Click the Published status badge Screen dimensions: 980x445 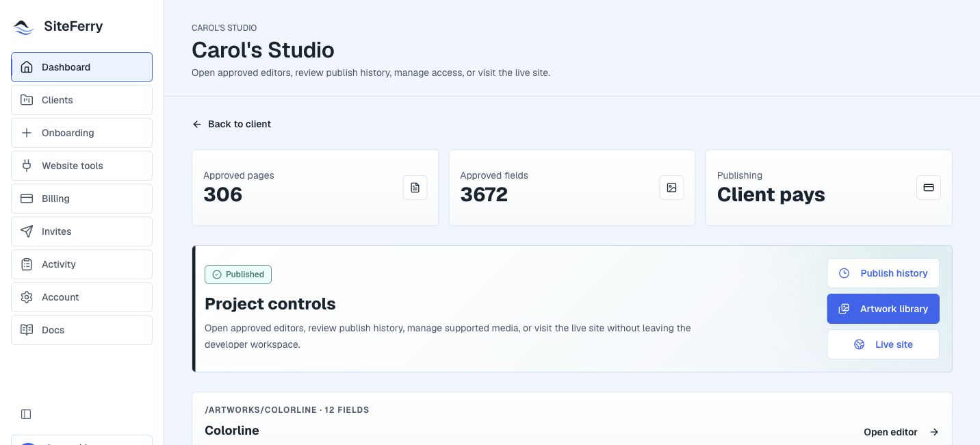point(238,275)
